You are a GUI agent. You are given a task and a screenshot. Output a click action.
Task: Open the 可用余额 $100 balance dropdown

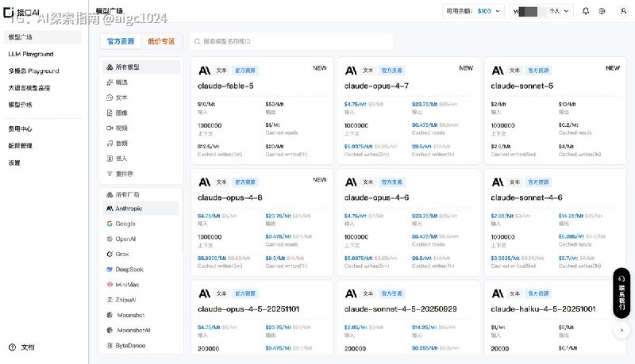pos(473,11)
